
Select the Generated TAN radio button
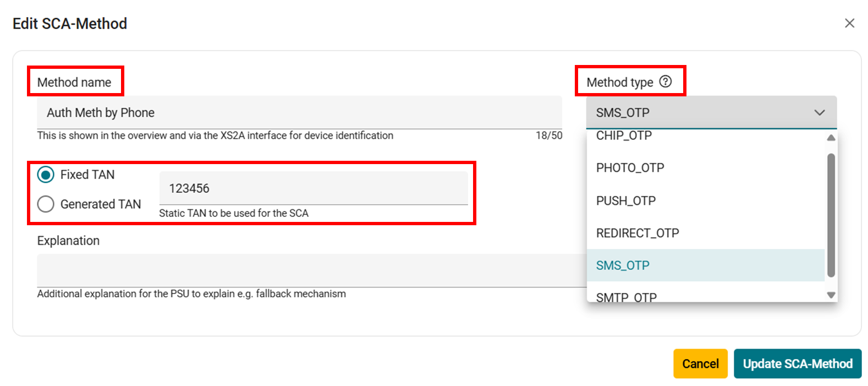[x=46, y=204]
